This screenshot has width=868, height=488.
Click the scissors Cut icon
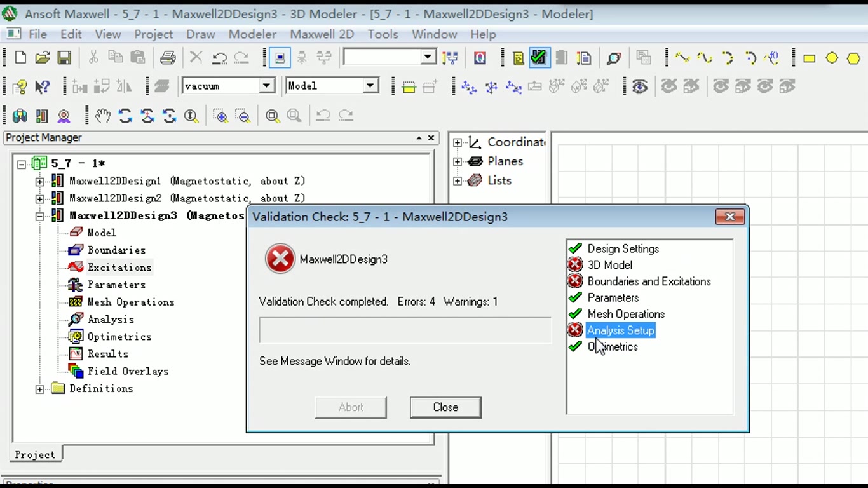93,58
